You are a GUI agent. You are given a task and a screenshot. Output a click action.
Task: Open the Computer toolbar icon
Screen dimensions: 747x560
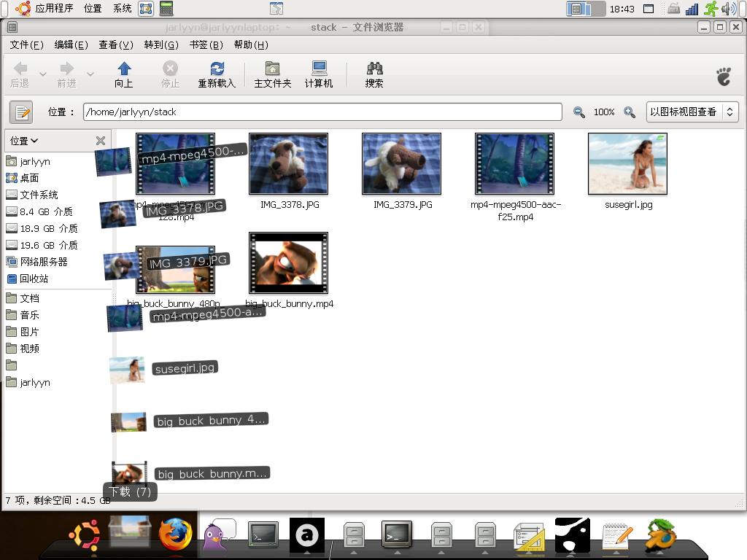(319, 75)
